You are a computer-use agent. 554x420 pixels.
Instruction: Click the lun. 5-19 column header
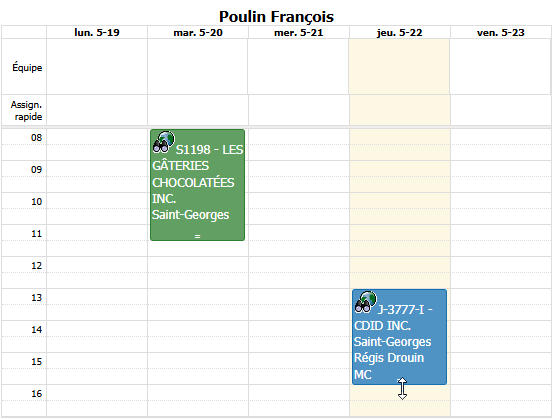point(97,32)
